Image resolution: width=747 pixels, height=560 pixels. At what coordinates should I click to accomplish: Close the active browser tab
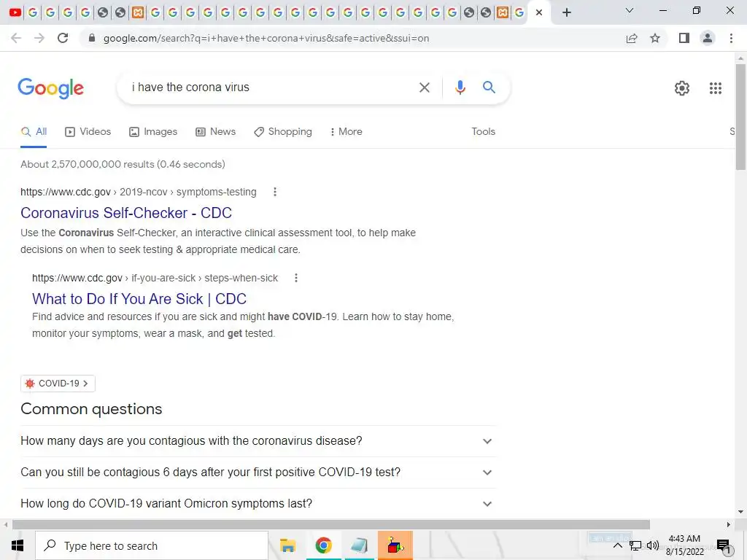click(539, 12)
